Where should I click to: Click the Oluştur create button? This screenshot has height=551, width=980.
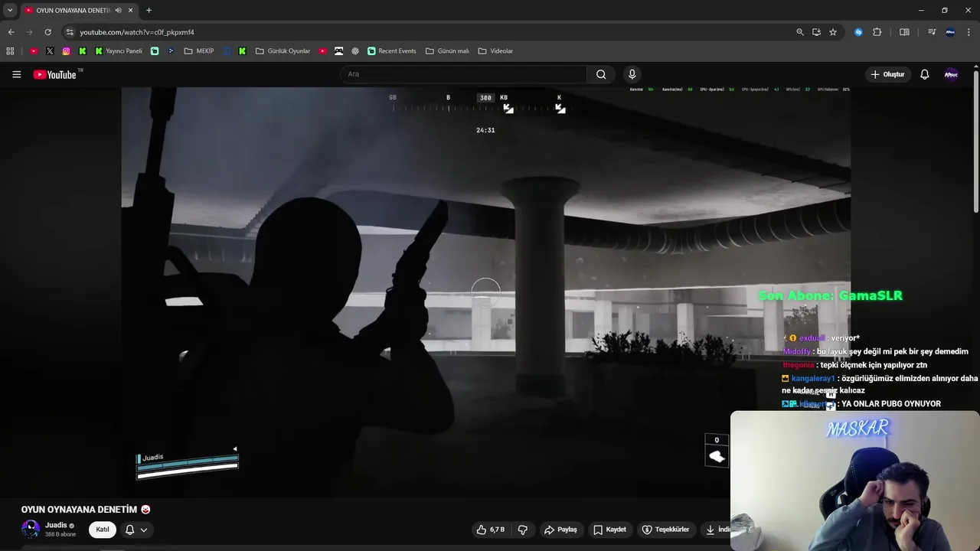[x=887, y=74]
